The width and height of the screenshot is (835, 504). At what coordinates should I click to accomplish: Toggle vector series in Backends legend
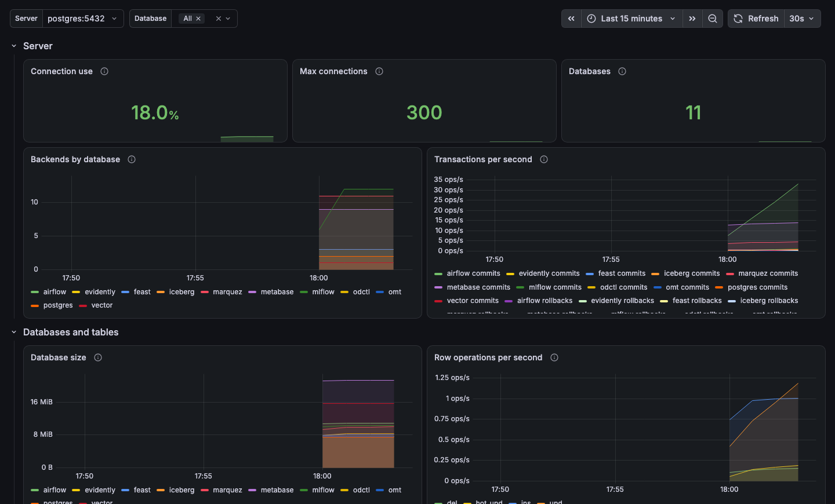point(102,305)
